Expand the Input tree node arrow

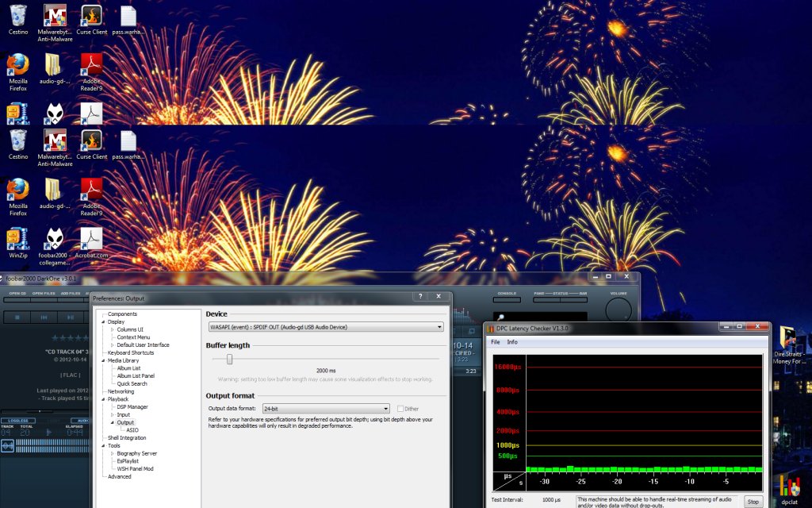(x=113, y=414)
